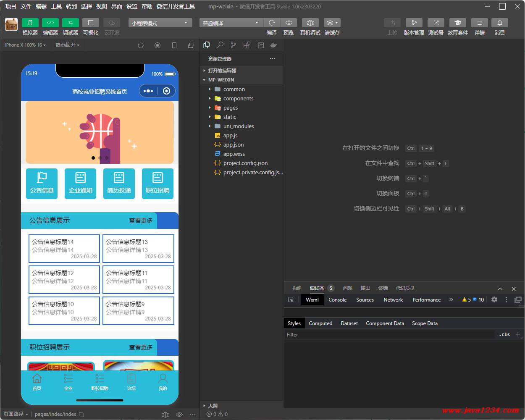Click the simulator refresh icon
525x420 pixels.
[x=141, y=45]
